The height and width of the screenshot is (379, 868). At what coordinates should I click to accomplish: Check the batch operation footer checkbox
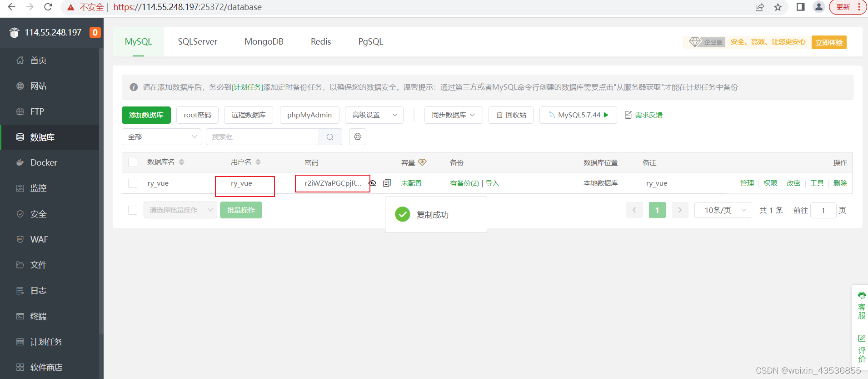[133, 210]
